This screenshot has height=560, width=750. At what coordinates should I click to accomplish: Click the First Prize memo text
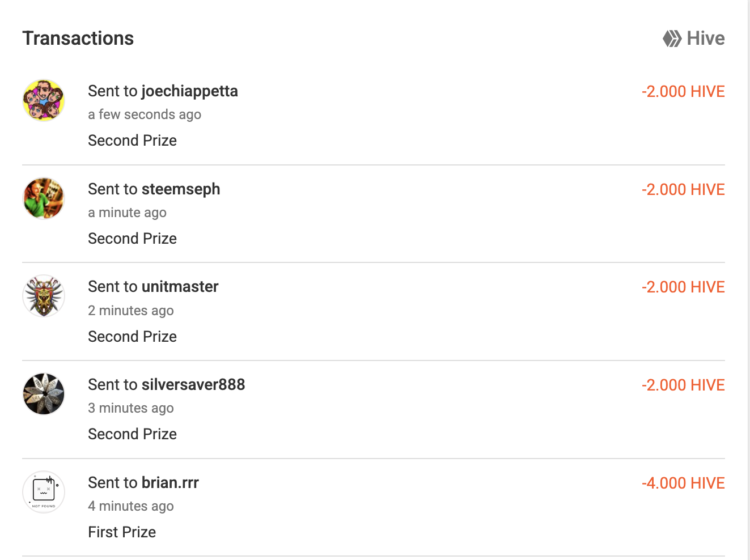point(122,532)
